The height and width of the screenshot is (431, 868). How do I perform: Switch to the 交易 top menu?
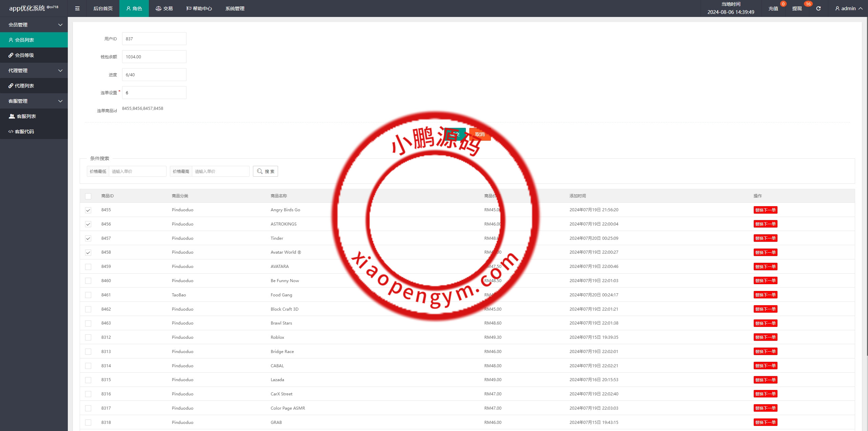point(164,8)
